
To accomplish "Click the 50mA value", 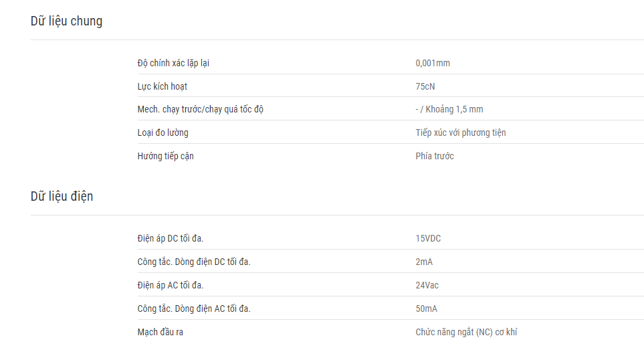I will 426,308.
